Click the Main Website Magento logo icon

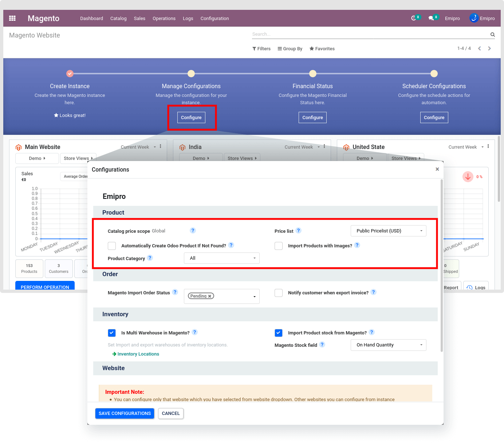(x=19, y=147)
